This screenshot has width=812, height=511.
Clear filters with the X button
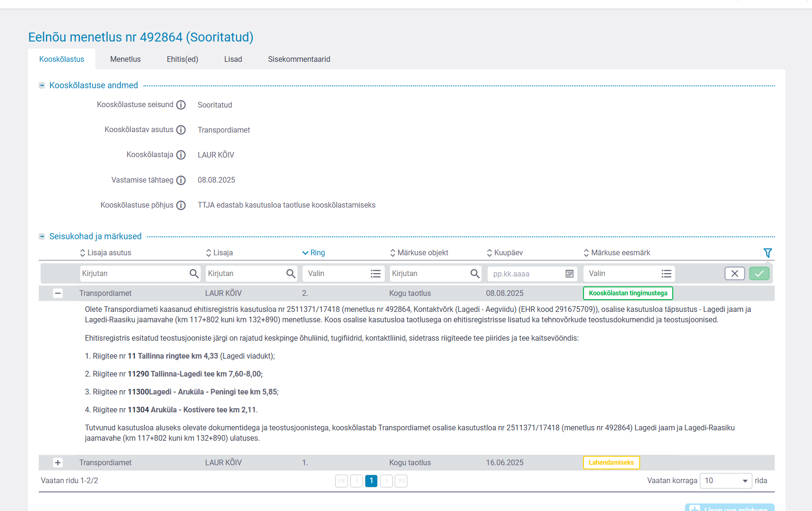coord(735,274)
